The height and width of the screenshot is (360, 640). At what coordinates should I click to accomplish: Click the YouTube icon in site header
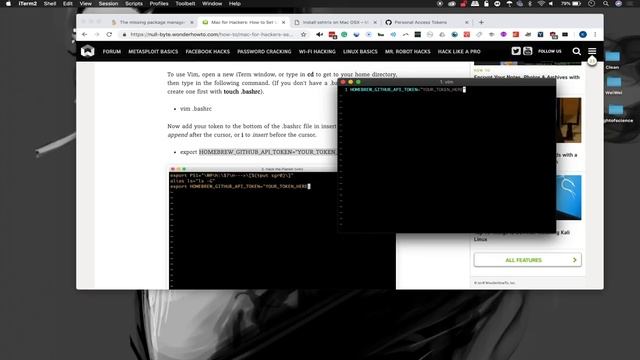click(527, 51)
